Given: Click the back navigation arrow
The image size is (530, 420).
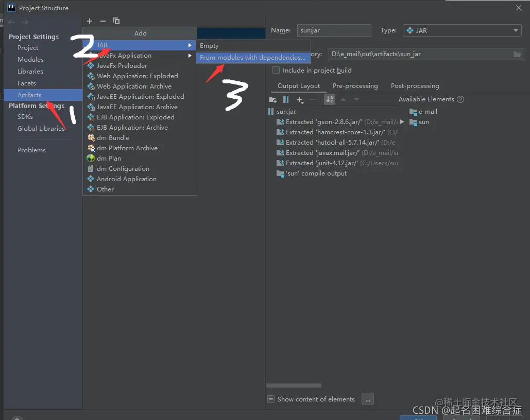Looking at the screenshot, I should [11, 22].
